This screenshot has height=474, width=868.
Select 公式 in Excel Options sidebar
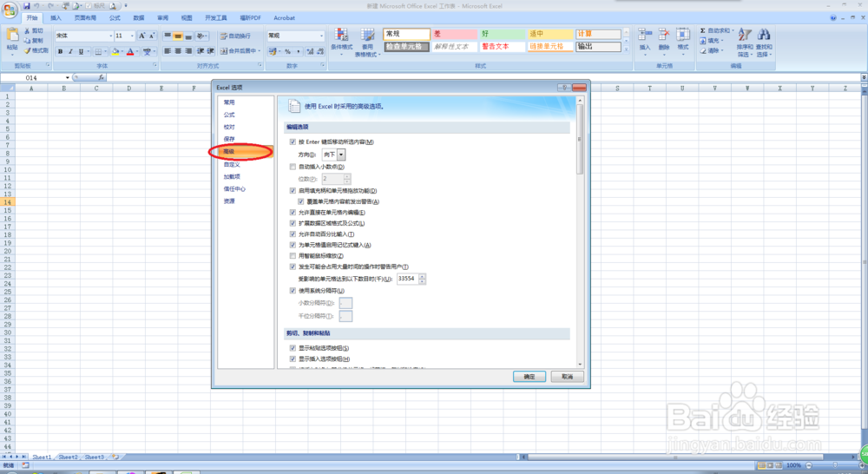click(x=229, y=115)
